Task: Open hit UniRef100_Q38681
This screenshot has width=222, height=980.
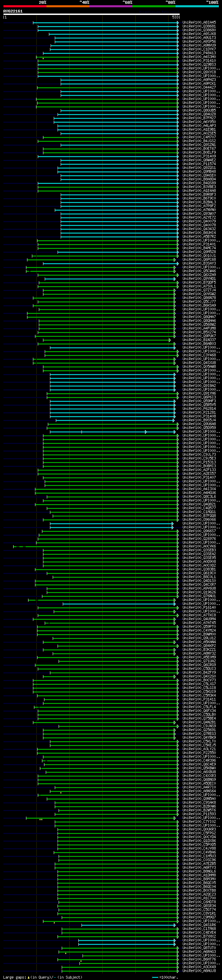Action: (199, 26)
